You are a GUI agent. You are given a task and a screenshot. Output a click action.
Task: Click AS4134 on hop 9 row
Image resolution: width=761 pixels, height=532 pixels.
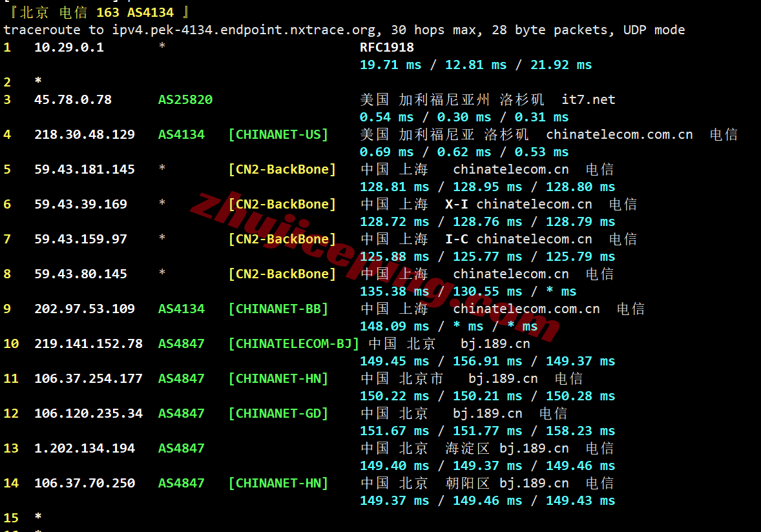(182, 309)
